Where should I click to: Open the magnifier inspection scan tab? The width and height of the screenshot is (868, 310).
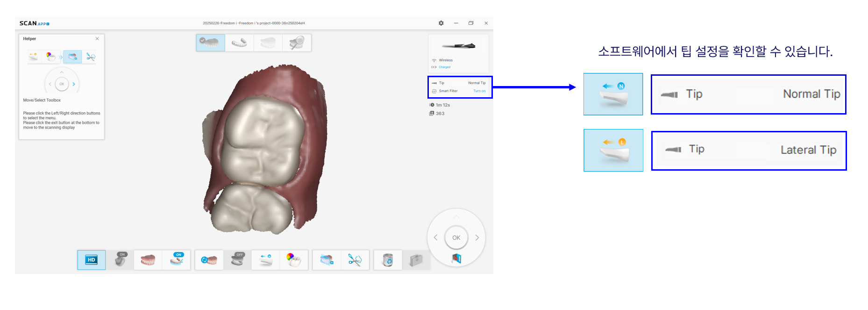click(297, 43)
